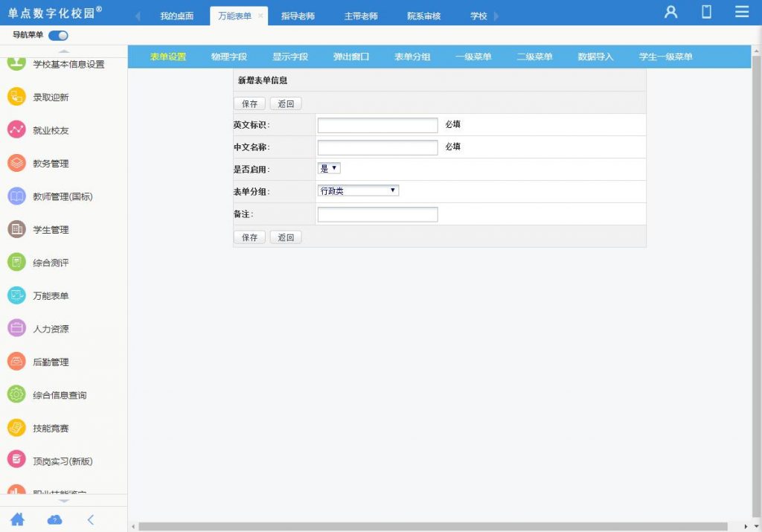Expand the 表单分组 dropdown list

[358, 191]
